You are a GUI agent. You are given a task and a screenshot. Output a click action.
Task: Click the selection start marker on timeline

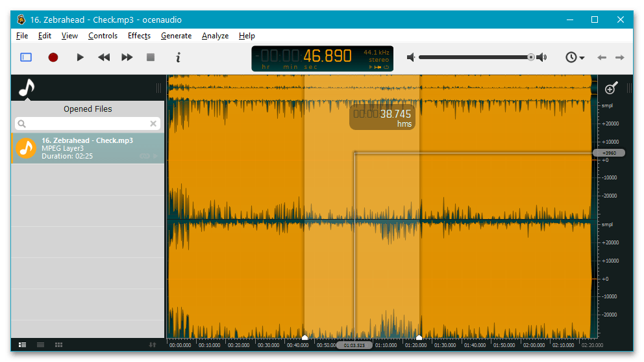(x=304, y=337)
